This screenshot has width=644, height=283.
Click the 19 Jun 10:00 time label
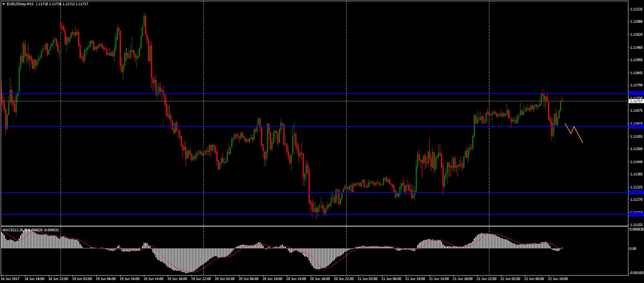(x=130, y=279)
